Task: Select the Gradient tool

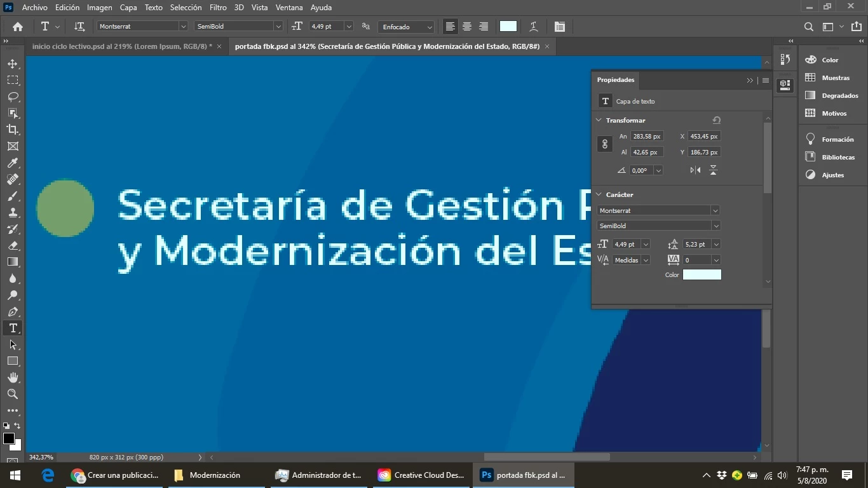Action: [13, 262]
